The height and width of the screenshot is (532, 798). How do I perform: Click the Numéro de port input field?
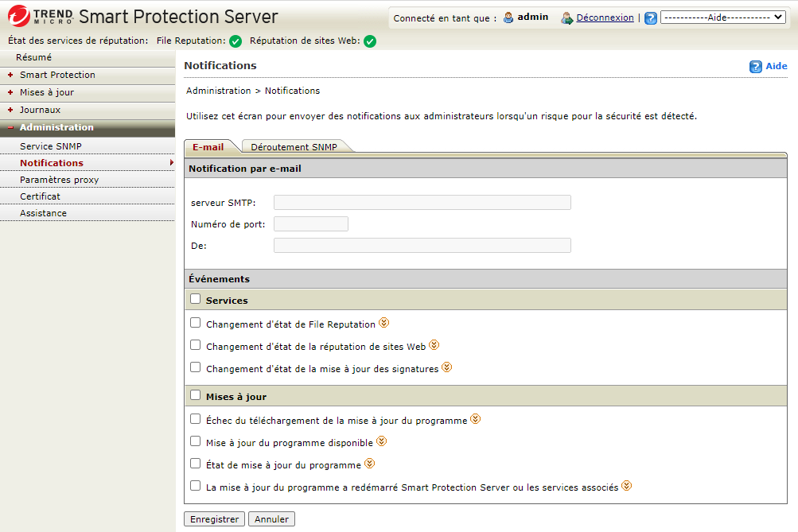pos(310,224)
